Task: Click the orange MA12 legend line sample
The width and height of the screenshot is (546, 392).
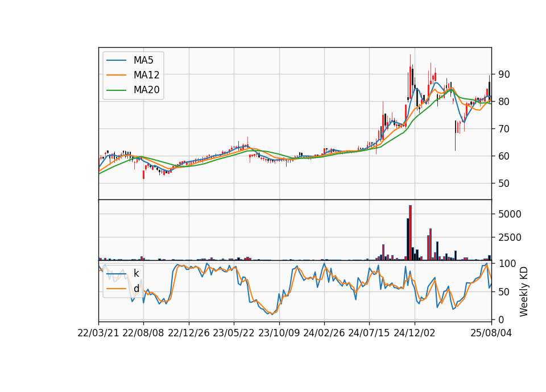Action: [116, 75]
